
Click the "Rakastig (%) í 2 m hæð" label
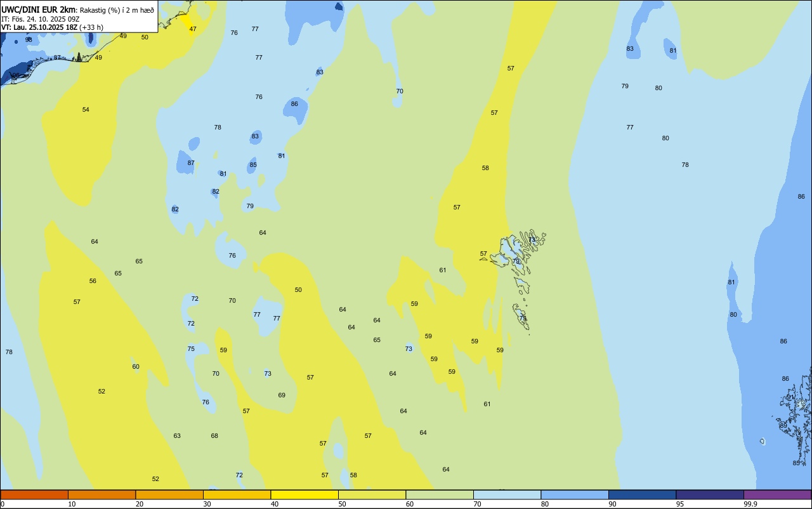click(x=117, y=10)
